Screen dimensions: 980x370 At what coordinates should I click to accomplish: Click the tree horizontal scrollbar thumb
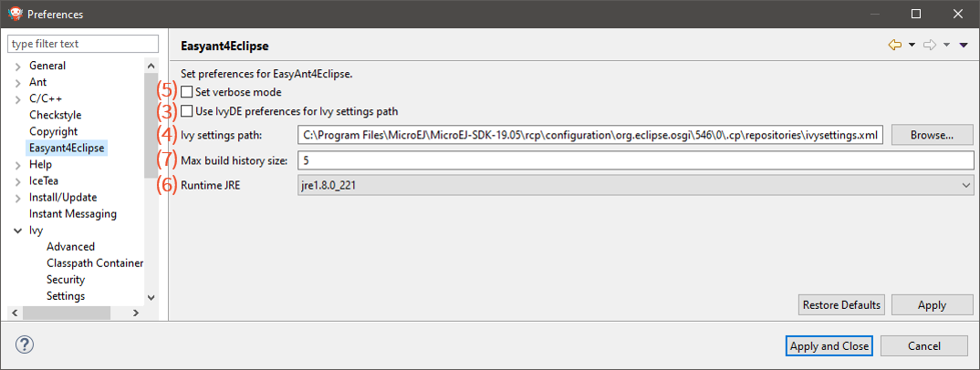coord(67,313)
